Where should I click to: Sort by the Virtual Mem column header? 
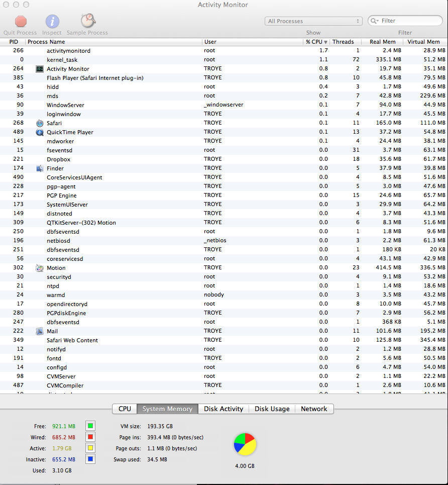coord(425,42)
